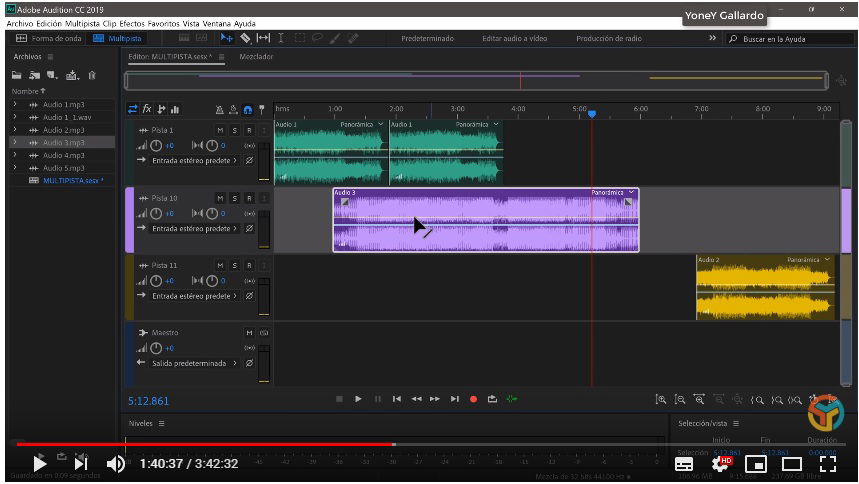Image resolution: width=859 pixels, height=484 pixels.
Task: Toggle metronome icon in track header toolbar
Action: (219, 110)
